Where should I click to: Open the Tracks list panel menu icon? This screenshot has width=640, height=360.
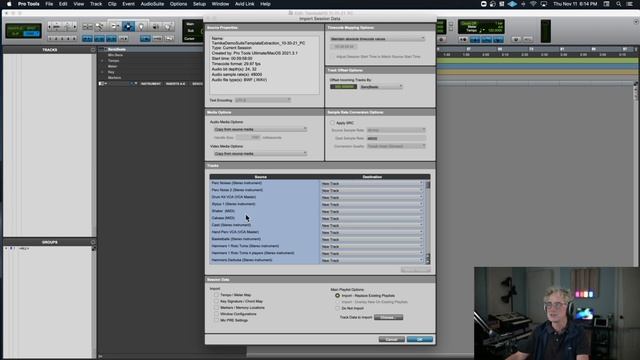point(93,50)
